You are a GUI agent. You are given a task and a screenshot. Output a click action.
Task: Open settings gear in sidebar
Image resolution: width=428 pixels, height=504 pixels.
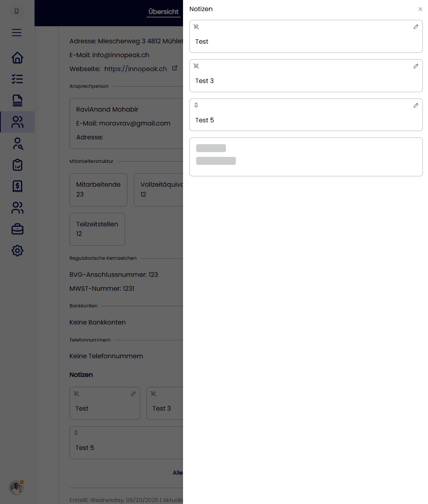[17, 251]
